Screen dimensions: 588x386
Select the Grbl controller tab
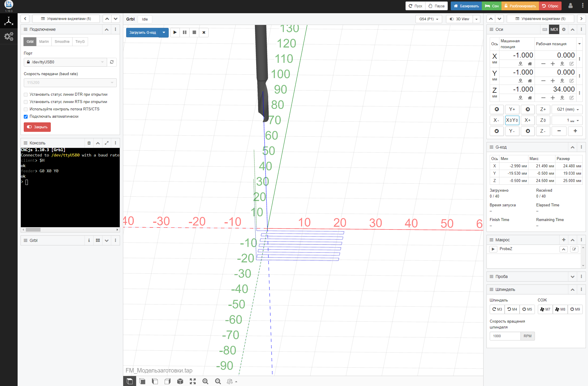point(30,42)
